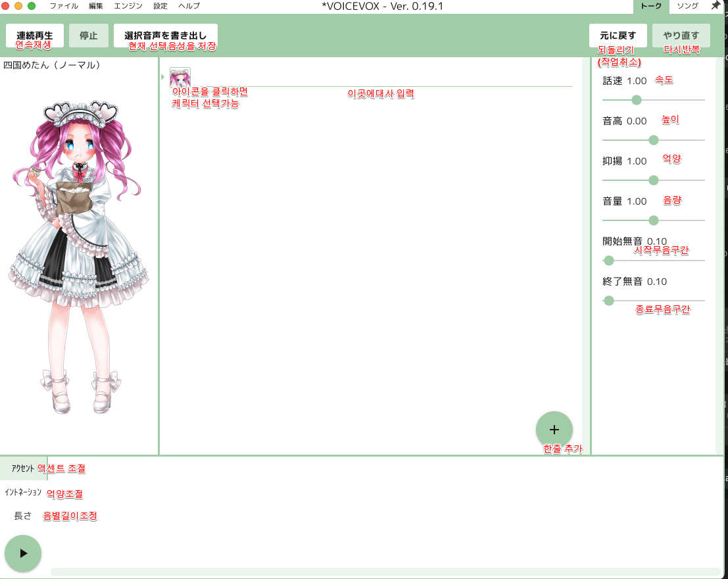Open character selection via Metan icon
The image size is (728, 579).
180,77
